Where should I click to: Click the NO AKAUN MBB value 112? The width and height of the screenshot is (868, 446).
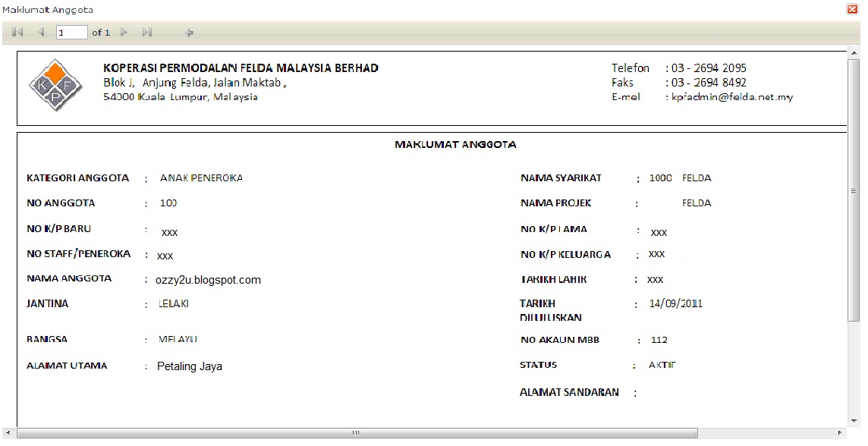[x=659, y=340]
